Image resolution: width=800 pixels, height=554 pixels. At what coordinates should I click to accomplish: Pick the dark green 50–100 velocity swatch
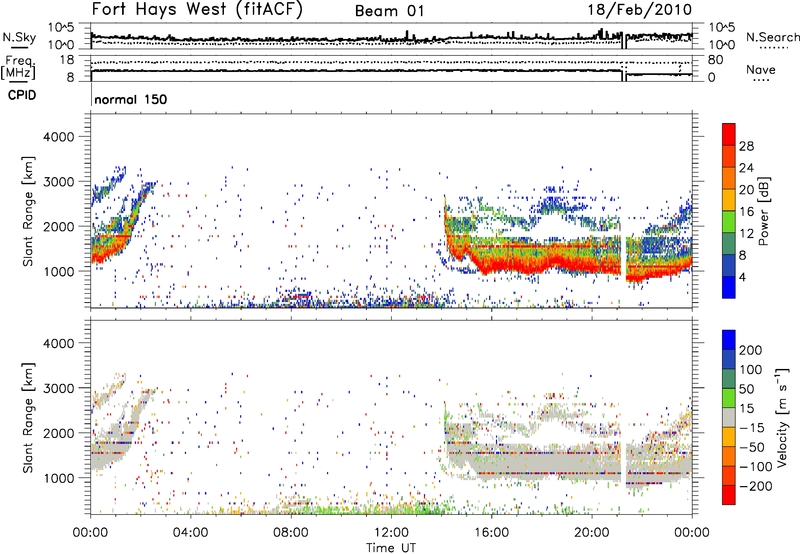[x=729, y=379]
